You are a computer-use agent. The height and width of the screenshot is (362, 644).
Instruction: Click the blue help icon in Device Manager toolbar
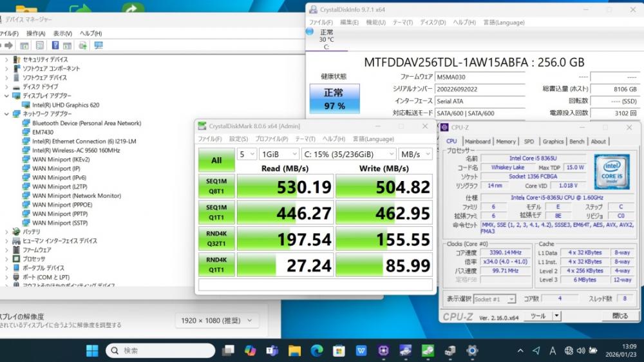55,45
